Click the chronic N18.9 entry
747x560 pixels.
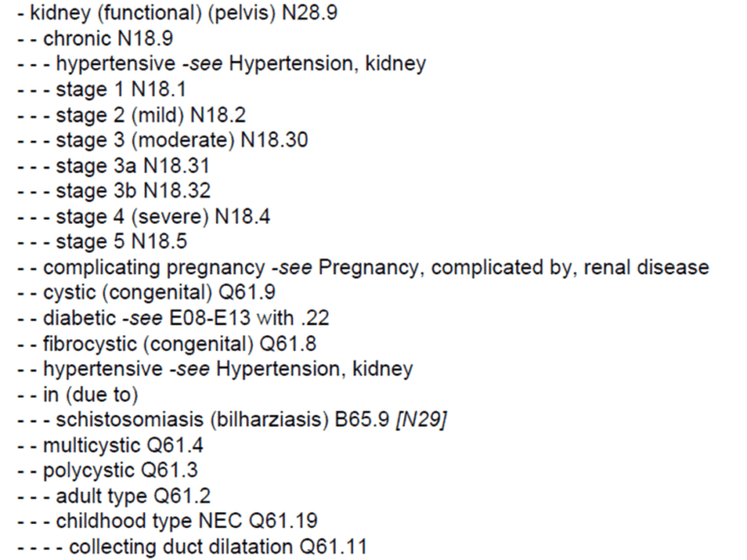[x=94, y=39]
